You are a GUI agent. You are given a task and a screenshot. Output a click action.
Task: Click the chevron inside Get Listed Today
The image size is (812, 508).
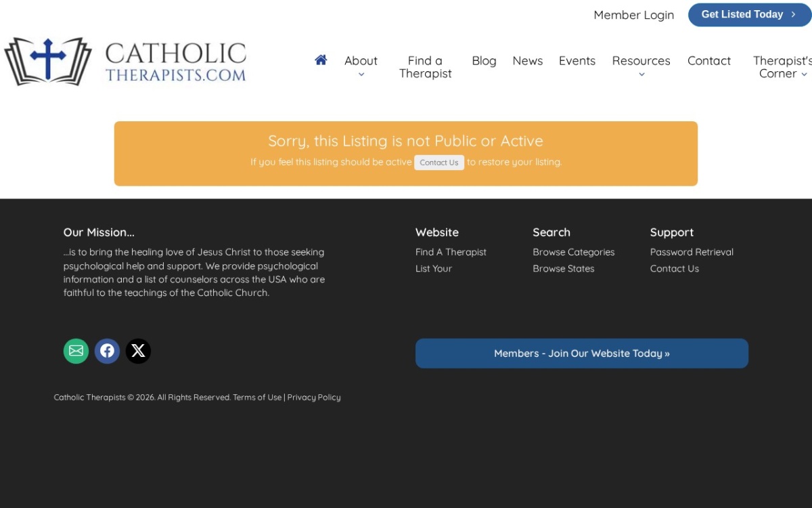coord(793,14)
